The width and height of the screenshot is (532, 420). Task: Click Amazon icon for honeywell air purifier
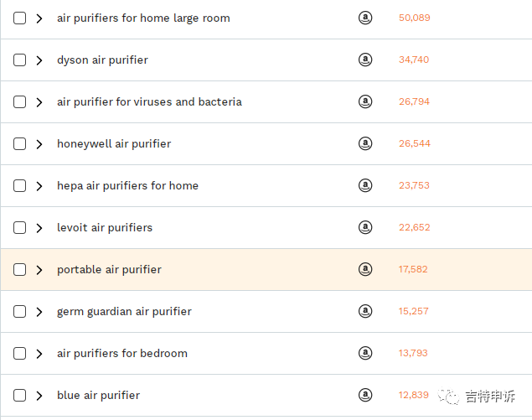(365, 143)
